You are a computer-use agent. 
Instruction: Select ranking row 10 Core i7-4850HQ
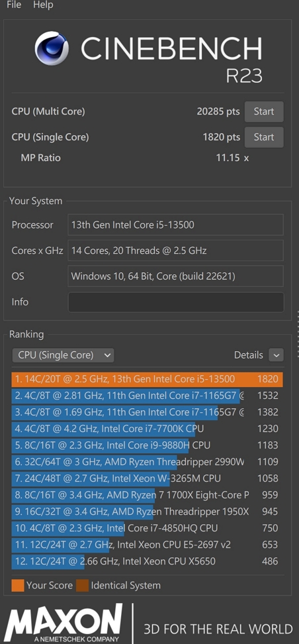(x=148, y=528)
